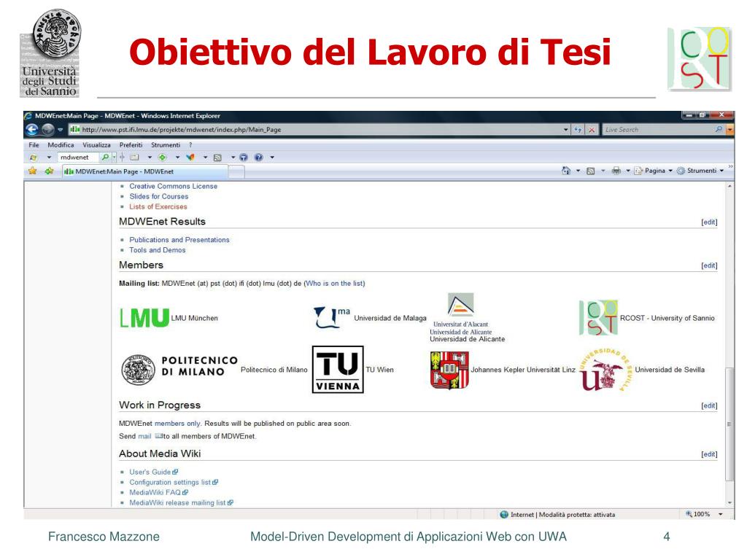Open the Tools and Demos link
The image size is (747, 560).
coord(158,250)
